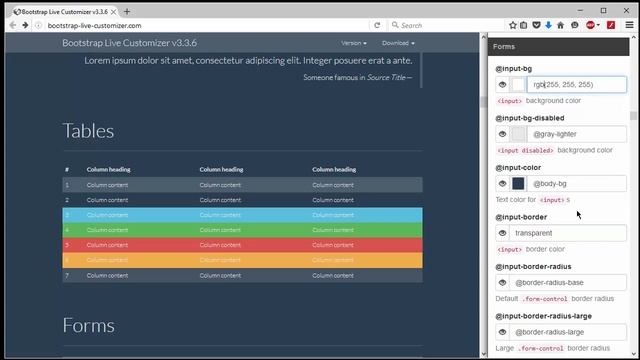Close the Bootstrap Live Customizer tab

click(113, 12)
